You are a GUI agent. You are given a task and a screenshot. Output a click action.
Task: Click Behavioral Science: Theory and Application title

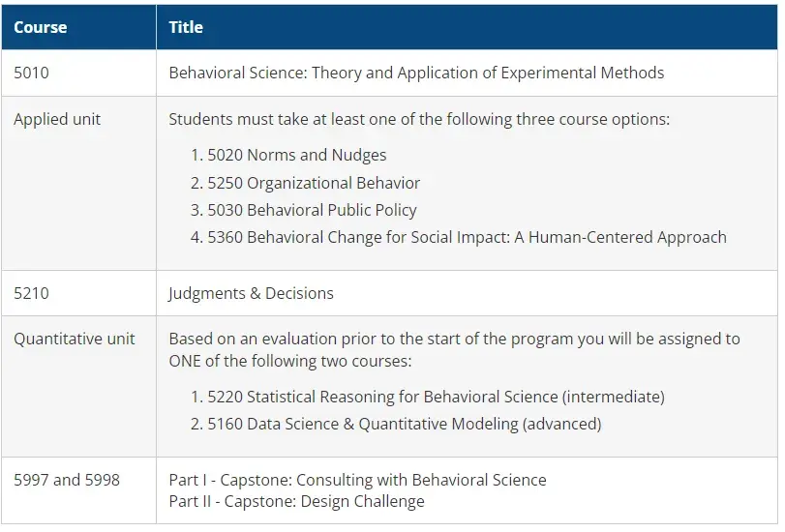tap(416, 74)
